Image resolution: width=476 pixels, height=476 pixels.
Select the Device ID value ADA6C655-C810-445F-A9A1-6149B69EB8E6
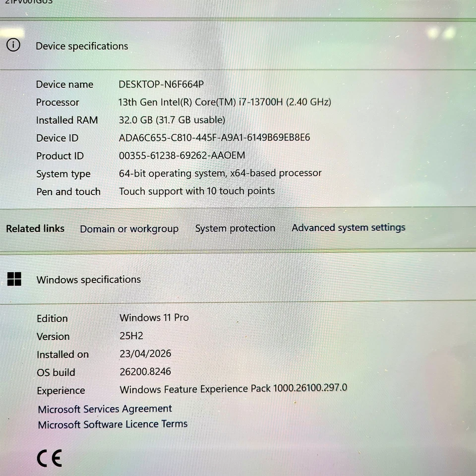[214, 137]
